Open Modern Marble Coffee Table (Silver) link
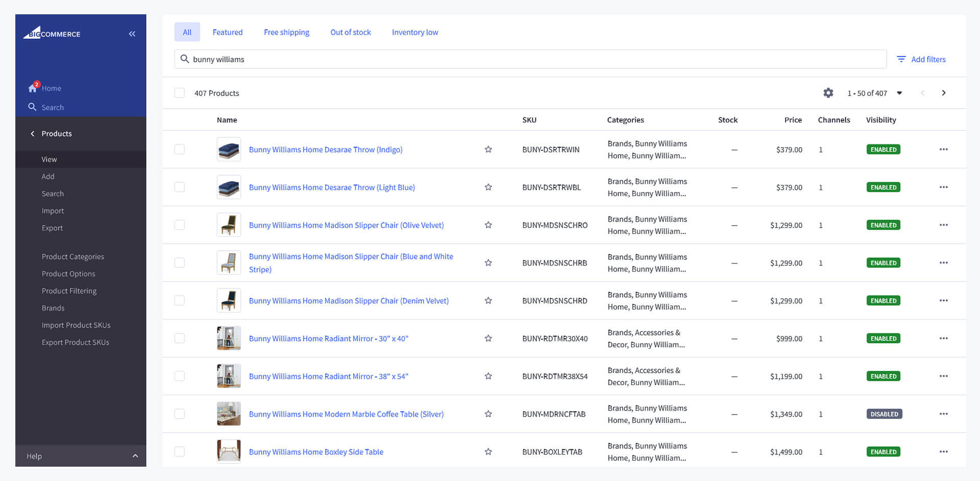The image size is (980, 481). 346,414
